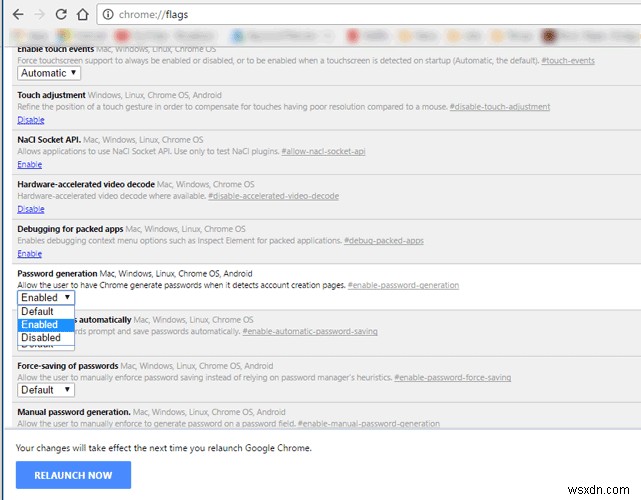Viewport: 641px width, 500px height.
Task: Open the #touch-events anchor link
Action: 568,61
